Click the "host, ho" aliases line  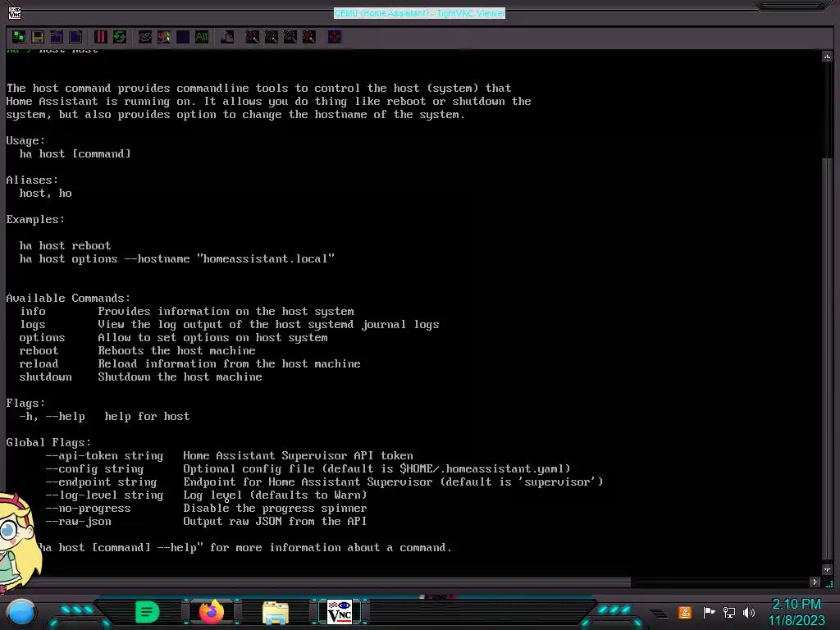point(46,194)
